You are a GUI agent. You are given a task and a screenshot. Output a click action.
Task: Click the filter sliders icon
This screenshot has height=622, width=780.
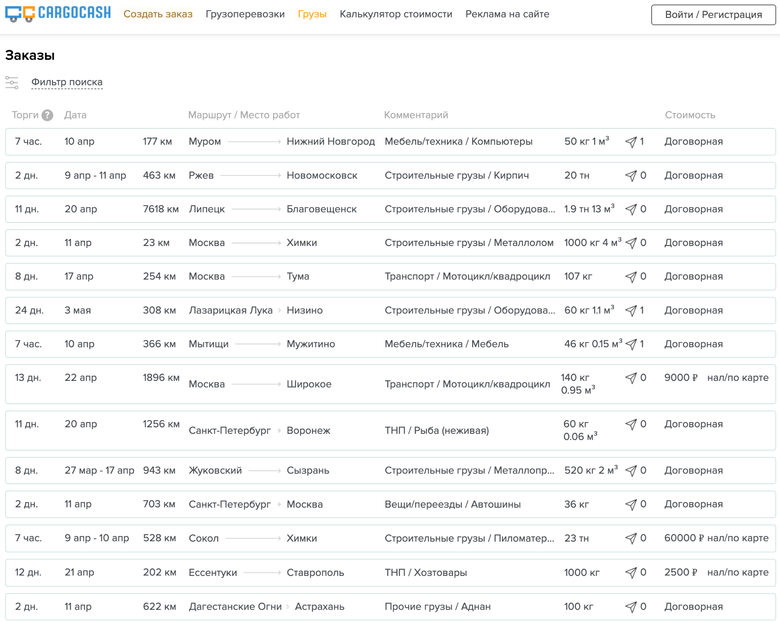pos(12,82)
